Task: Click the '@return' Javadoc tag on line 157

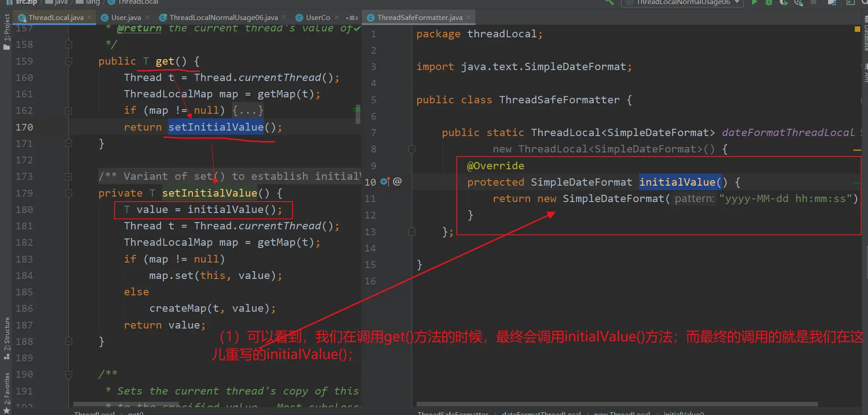Action: tap(139, 28)
